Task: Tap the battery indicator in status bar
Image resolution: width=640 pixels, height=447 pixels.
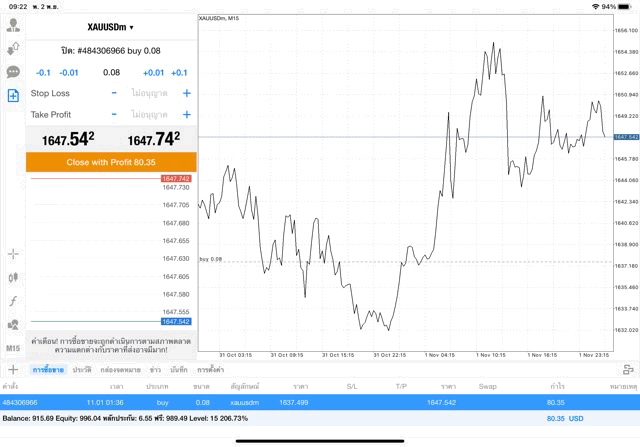Action: click(625, 7)
